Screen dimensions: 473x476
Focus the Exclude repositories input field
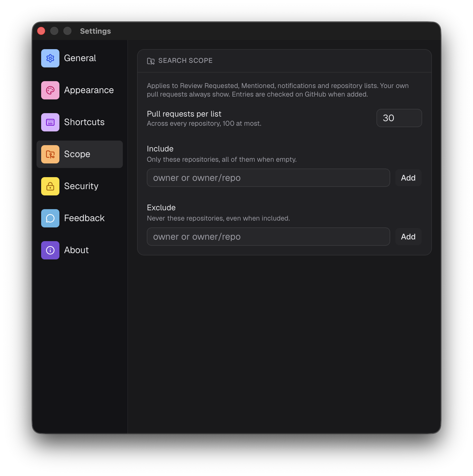pos(268,237)
